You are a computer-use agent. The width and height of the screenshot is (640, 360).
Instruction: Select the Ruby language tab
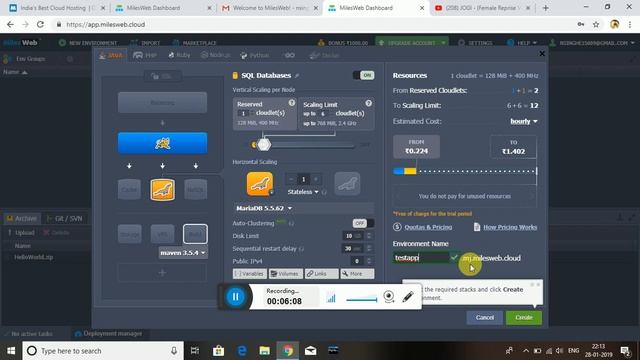[x=179, y=55]
